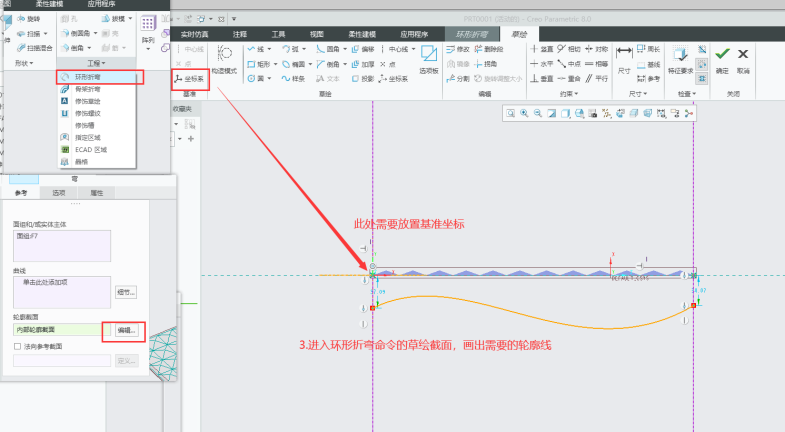Expand the 形状 group dropdown

click(x=24, y=63)
